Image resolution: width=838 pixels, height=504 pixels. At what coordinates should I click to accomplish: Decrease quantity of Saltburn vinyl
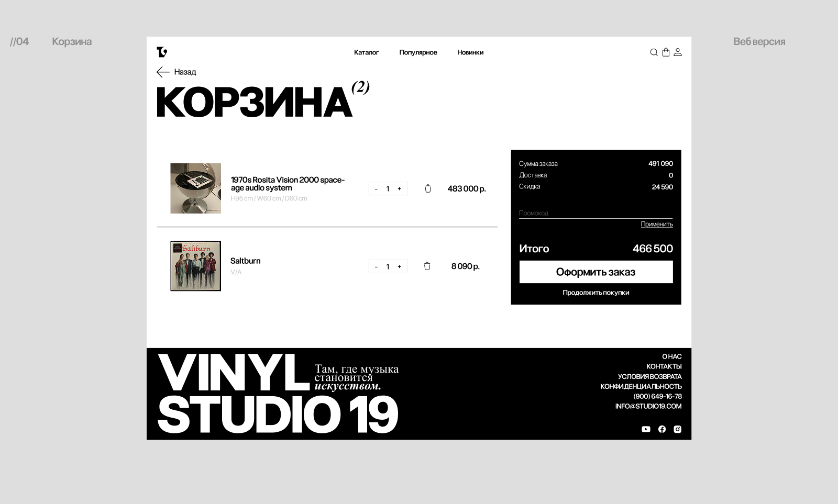tap(376, 266)
